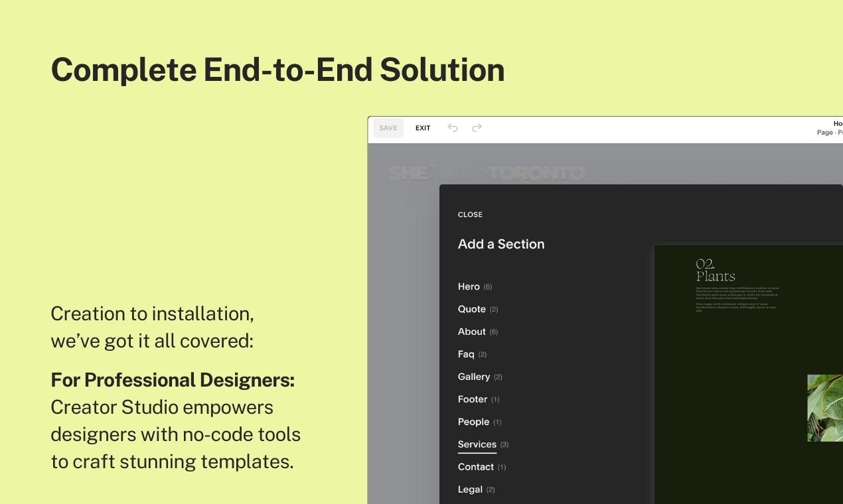This screenshot has width=843, height=504.
Task: Choose the About section category
Action: pos(478,332)
